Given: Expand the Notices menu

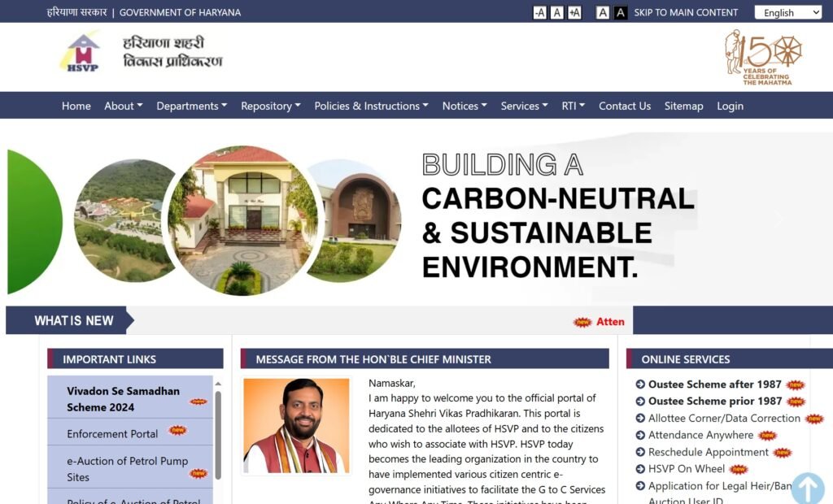Looking at the screenshot, I should click(464, 106).
